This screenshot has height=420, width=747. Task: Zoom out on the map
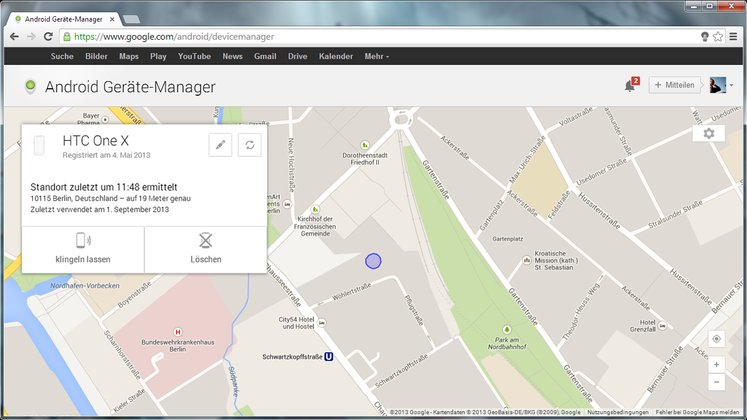point(717,382)
